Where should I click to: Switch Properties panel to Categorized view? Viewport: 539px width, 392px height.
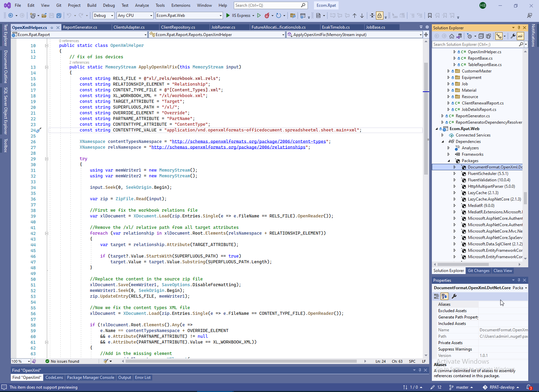click(x=437, y=296)
